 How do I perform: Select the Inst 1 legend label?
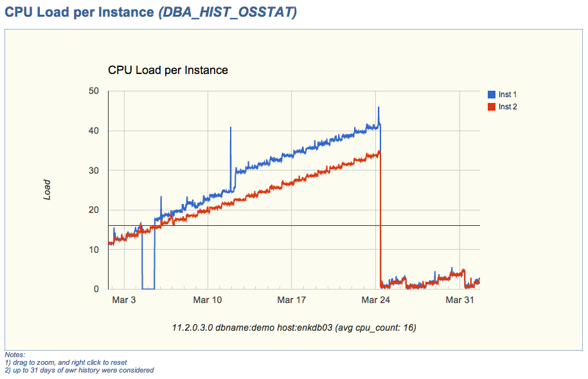pyautogui.click(x=508, y=95)
